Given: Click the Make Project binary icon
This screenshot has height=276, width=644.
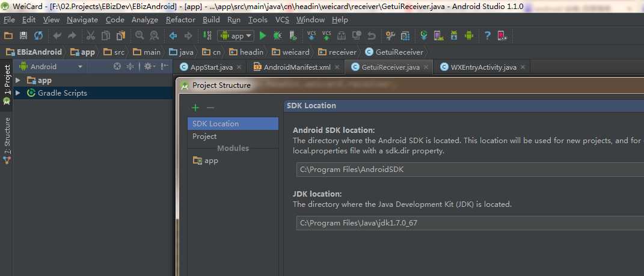Looking at the screenshot, I should (x=208, y=35).
